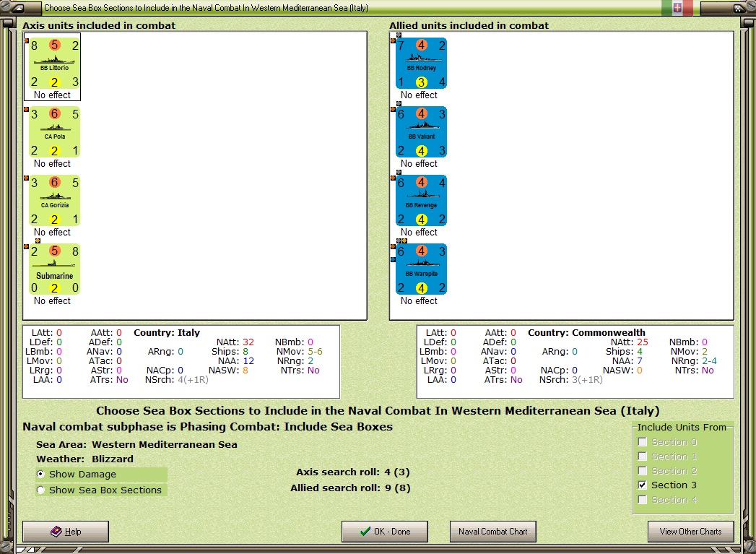Click the Include Units From group label
The width and height of the screenshot is (756, 554).
682,427
